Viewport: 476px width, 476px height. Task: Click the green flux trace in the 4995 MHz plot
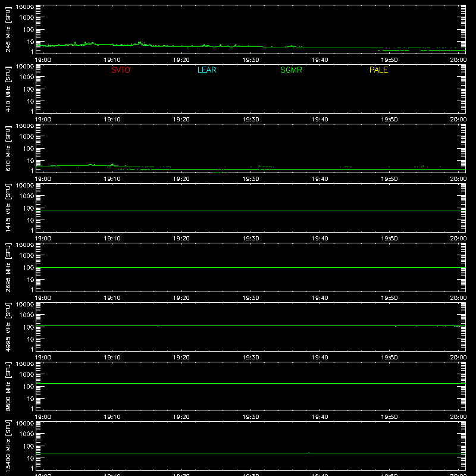[250, 325]
